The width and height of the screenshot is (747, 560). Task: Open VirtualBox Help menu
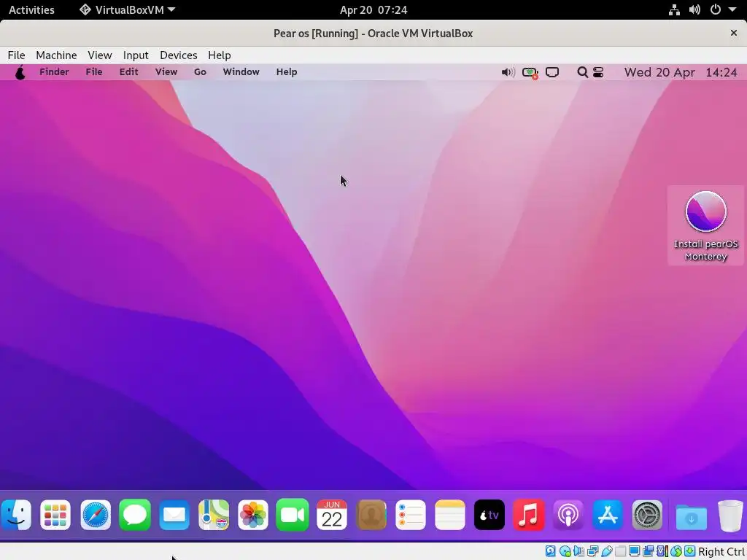[219, 55]
